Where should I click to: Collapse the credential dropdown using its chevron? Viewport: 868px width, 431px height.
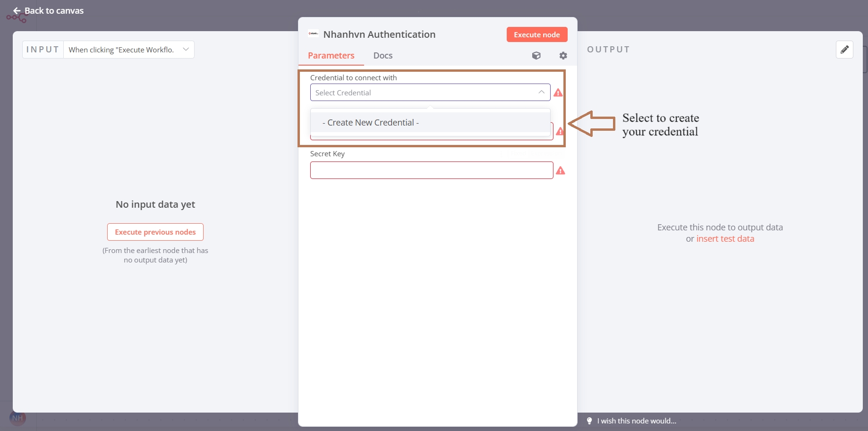(541, 93)
